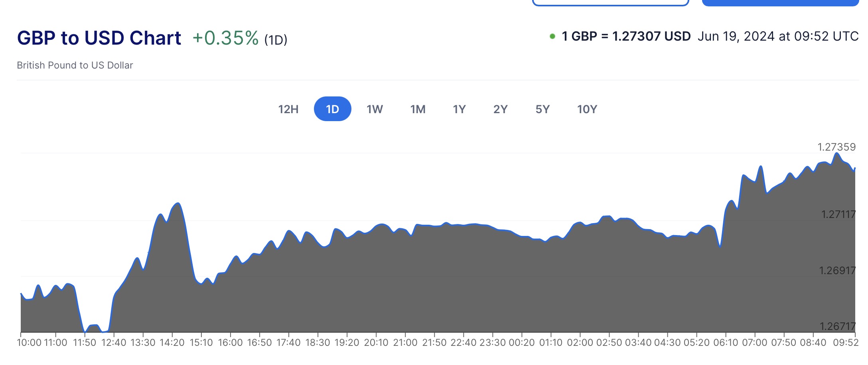Click the British Pound to US Dollar subtitle
This screenshot has height=365, width=868.
(75, 65)
